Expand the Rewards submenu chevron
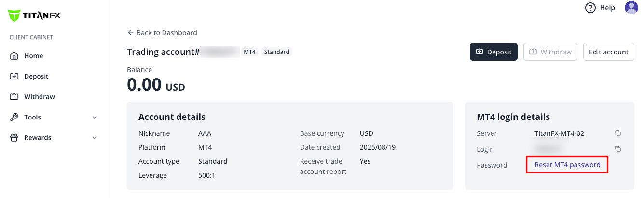This screenshot has height=198, width=644. [x=95, y=138]
